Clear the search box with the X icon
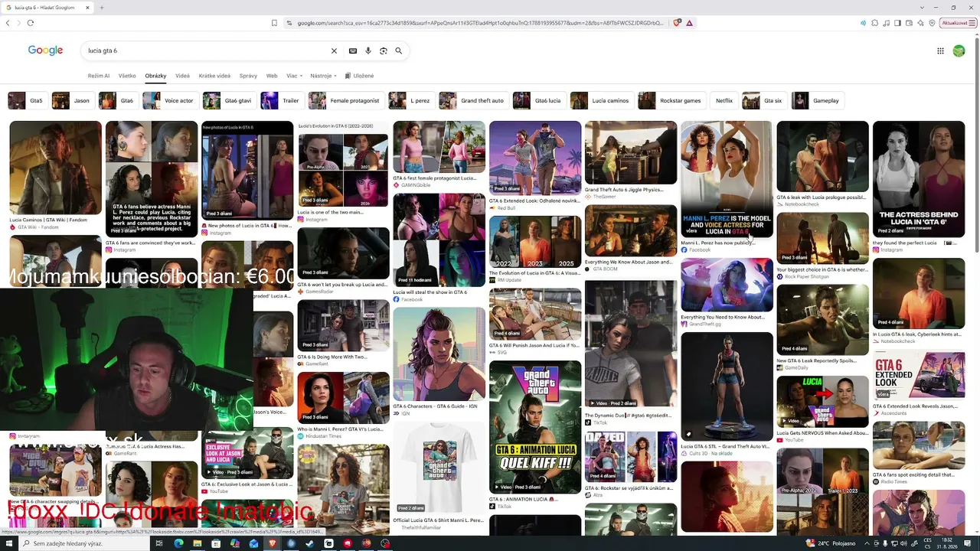The image size is (980, 551). click(334, 51)
